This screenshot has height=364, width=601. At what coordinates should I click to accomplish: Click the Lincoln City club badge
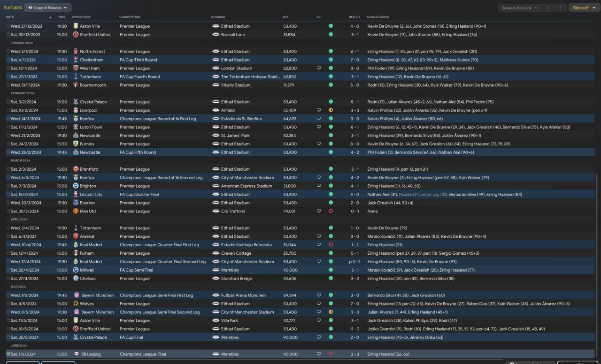(x=76, y=195)
